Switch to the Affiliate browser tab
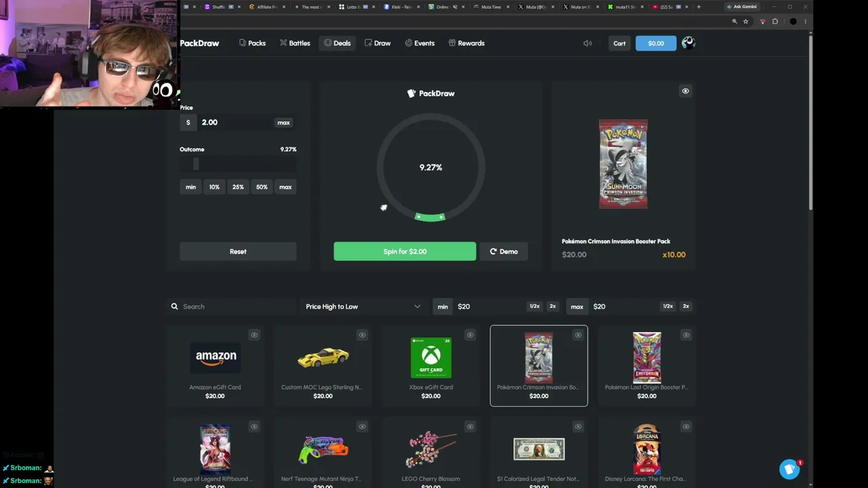868x488 pixels. [x=268, y=7]
